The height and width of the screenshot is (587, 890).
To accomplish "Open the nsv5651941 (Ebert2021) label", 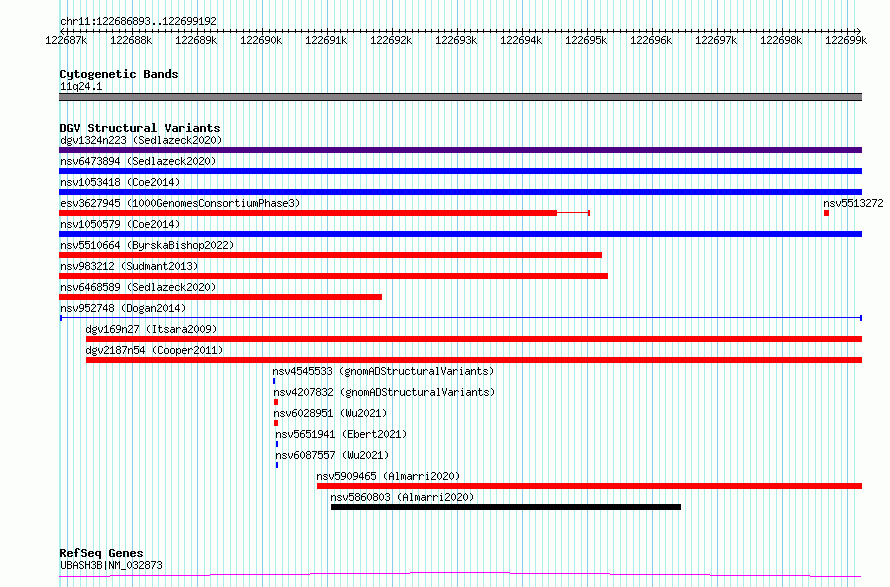I will coord(341,434).
